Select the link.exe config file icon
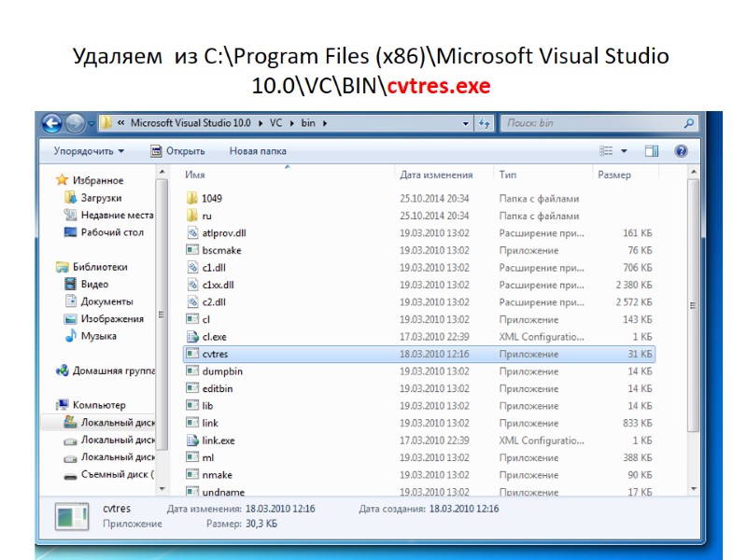 click(192, 440)
